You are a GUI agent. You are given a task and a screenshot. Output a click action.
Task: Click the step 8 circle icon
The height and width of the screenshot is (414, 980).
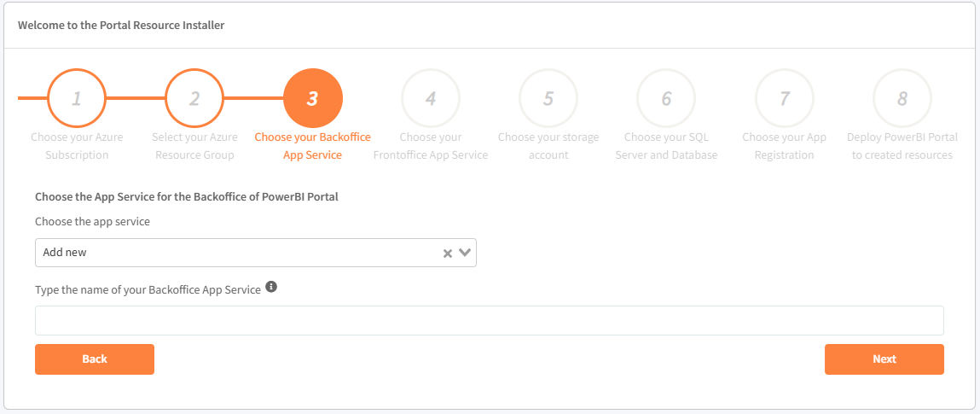[x=902, y=98]
